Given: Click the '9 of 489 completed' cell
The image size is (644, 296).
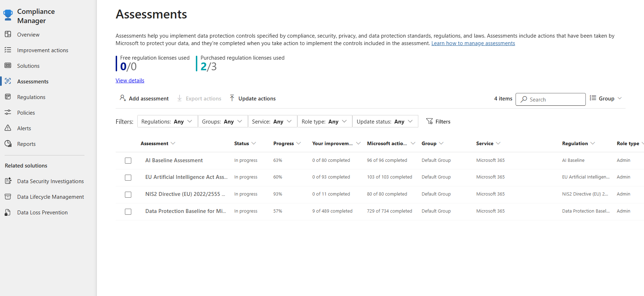Looking at the screenshot, I should click(332, 211).
